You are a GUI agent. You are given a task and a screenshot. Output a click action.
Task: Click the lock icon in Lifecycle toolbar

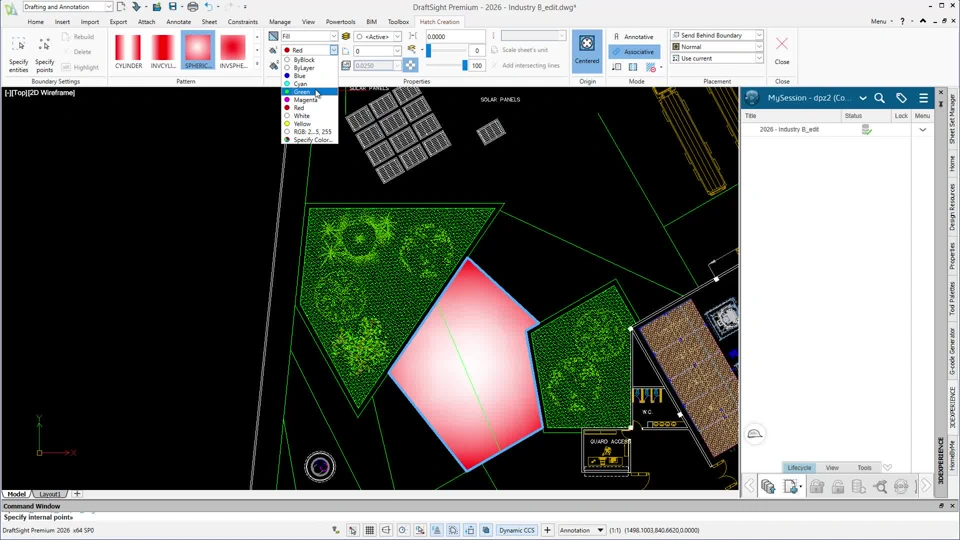click(817, 487)
